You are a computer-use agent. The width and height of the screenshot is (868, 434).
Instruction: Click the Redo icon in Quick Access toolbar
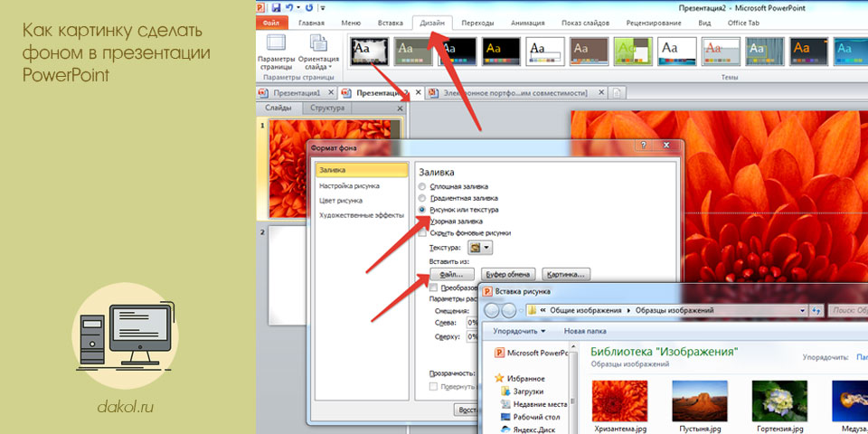pos(309,8)
